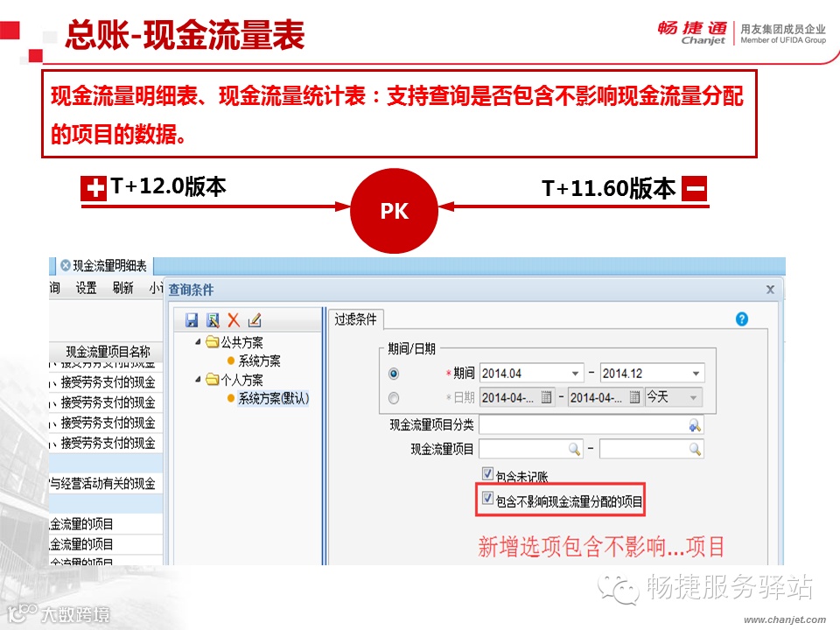Collapse the 个人方案 tree folder

[199, 379]
